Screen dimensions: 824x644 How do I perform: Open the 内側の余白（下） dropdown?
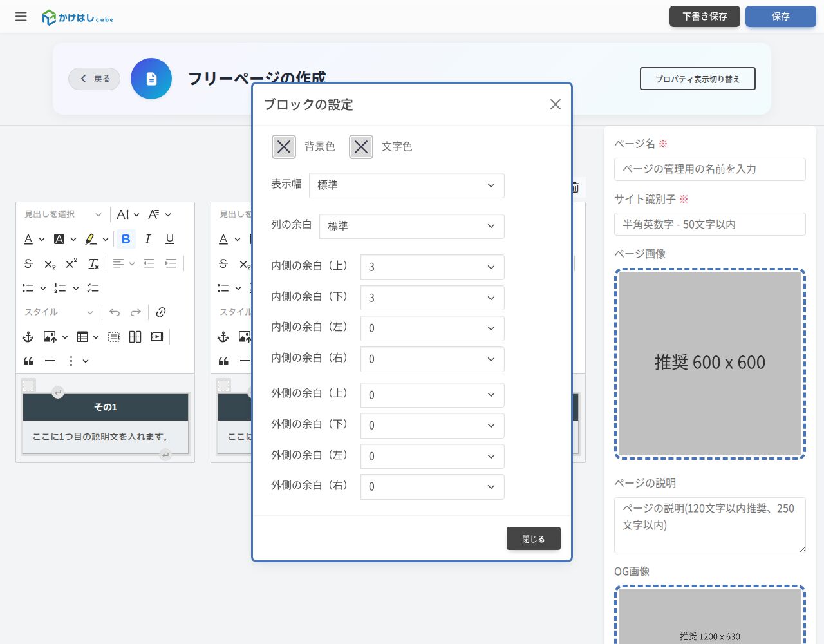tap(433, 298)
